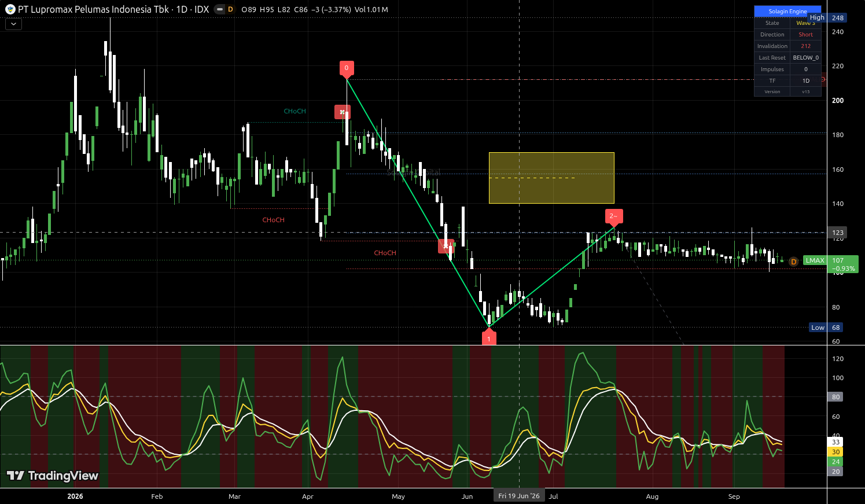
Task: Select the red wave marker labeled 0
Action: [346, 68]
